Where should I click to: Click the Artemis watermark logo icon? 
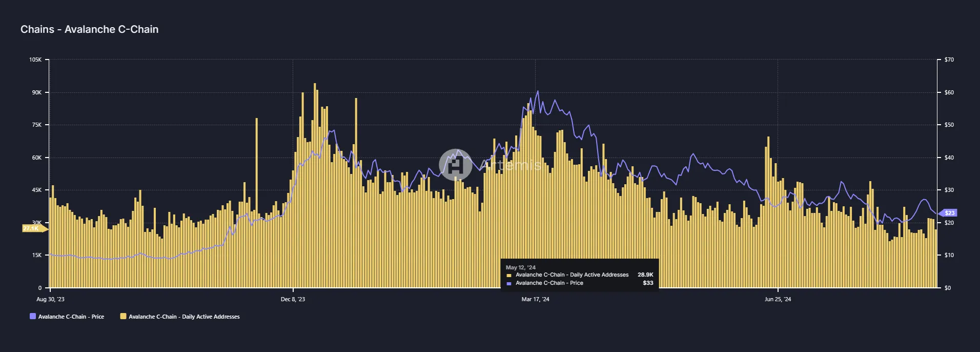pos(455,165)
